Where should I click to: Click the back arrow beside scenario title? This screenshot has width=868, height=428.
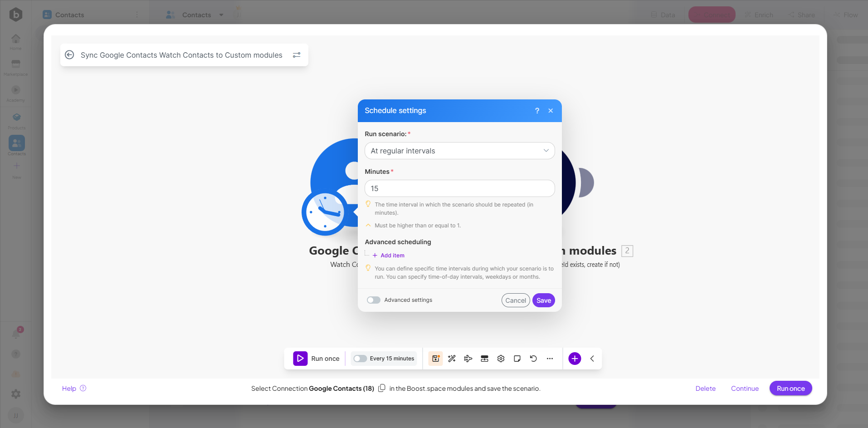[x=69, y=55]
